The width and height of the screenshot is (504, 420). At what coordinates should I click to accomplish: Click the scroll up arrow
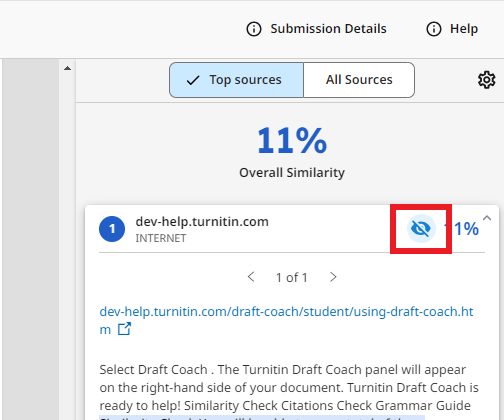click(x=67, y=68)
